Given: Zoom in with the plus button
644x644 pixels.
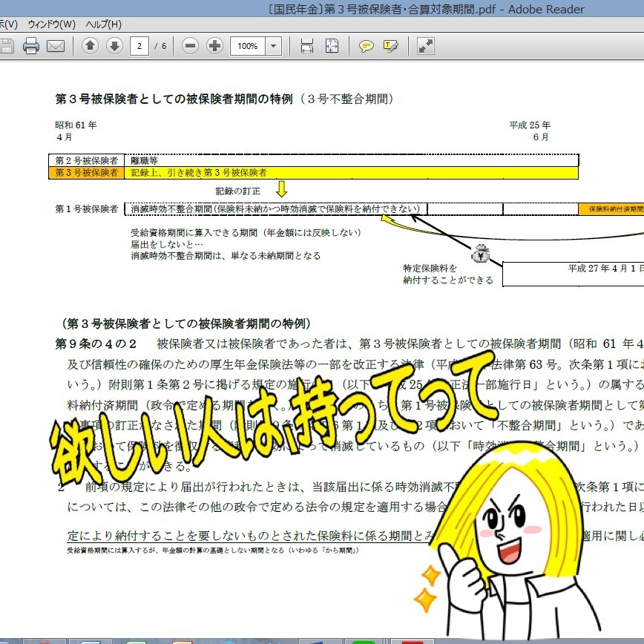Looking at the screenshot, I should coord(215,45).
